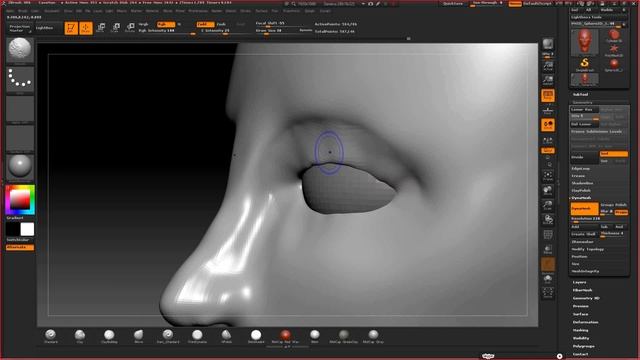This screenshot has height=360, width=640.
Task: Expand the Modify Topology subsection
Action: click(x=588, y=249)
